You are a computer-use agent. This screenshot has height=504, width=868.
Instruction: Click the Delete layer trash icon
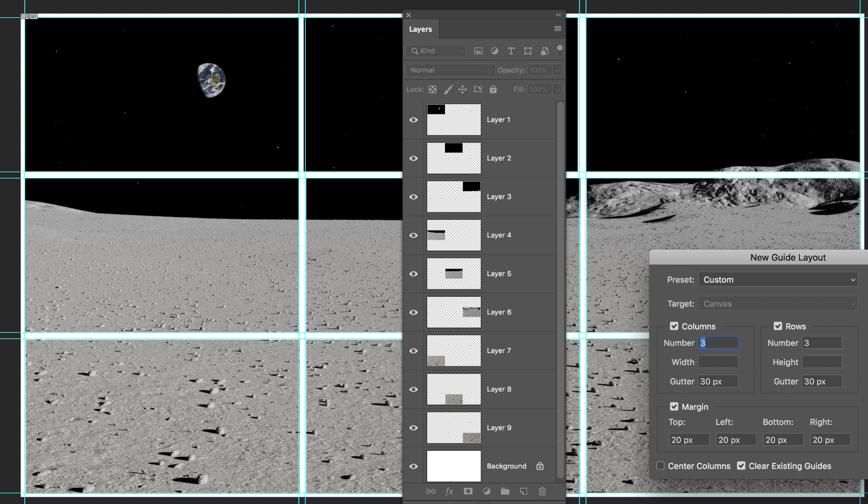coord(542,491)
